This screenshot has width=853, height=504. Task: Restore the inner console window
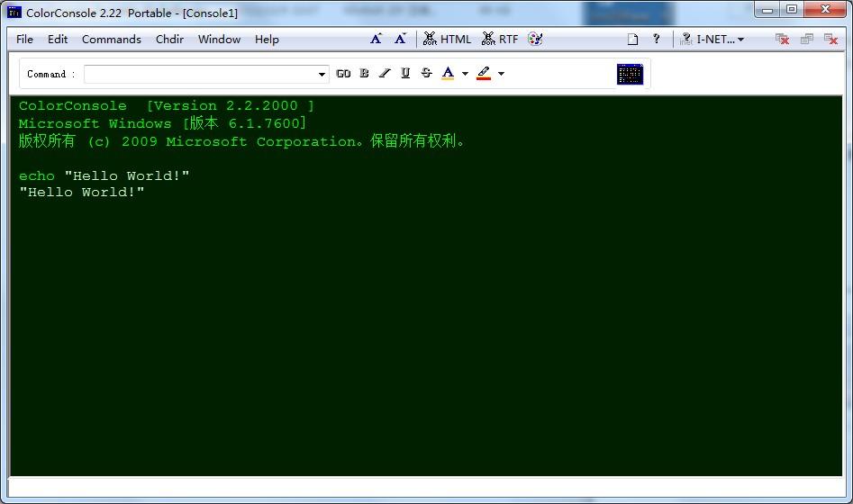coord(807,39)
